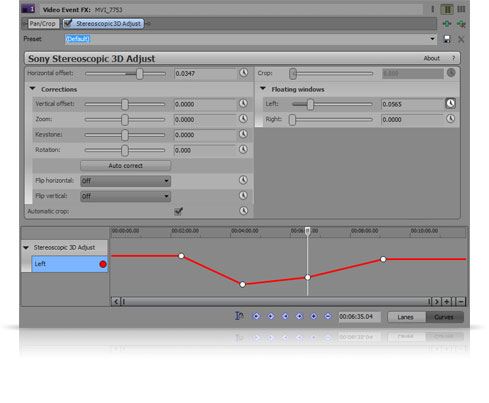Disable the Stereoscopic 3D Adjust plug-in checkbox
Image resolution: width=489 pixels, height=403 pixels.
68,23
